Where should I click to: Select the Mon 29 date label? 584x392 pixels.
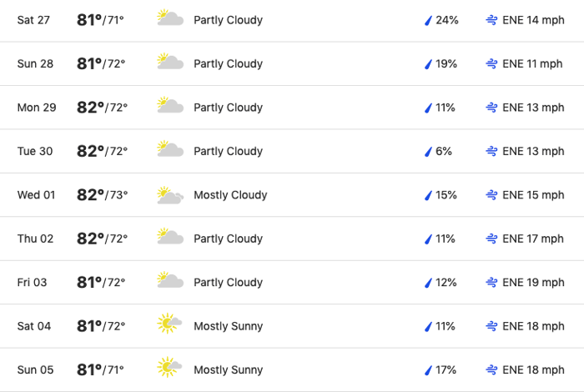click(x=36, y=108)
